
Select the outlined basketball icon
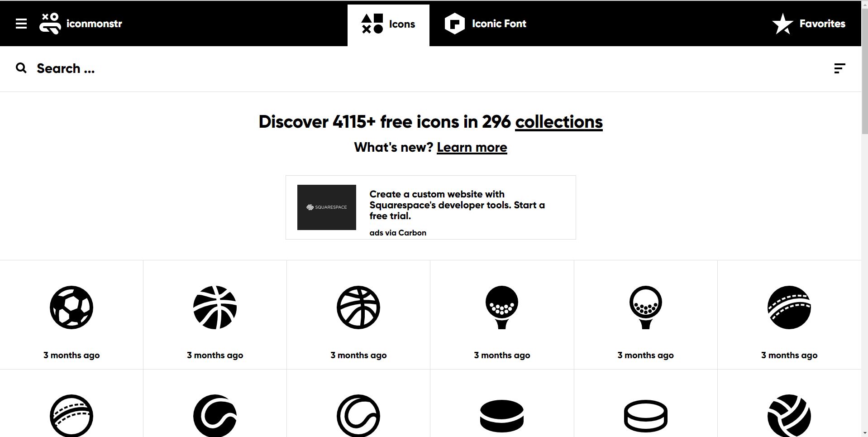pos(358,307)
